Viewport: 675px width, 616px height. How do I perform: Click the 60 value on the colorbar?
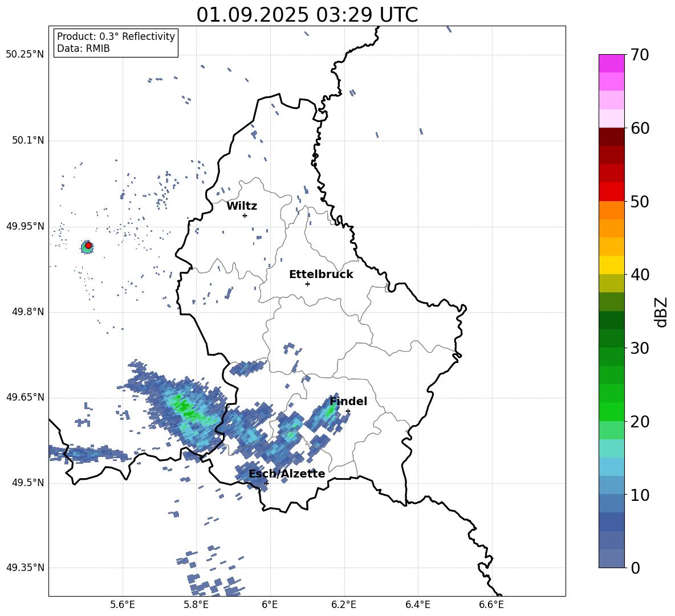coord(639,128)
